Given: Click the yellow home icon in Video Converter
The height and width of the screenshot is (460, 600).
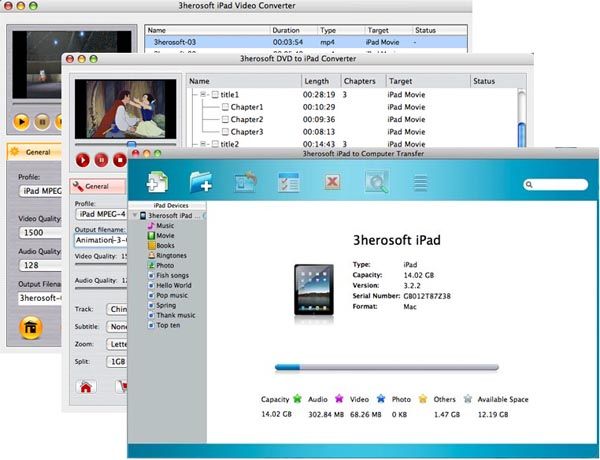Looking at the screenshot, I should click(31, 328).
